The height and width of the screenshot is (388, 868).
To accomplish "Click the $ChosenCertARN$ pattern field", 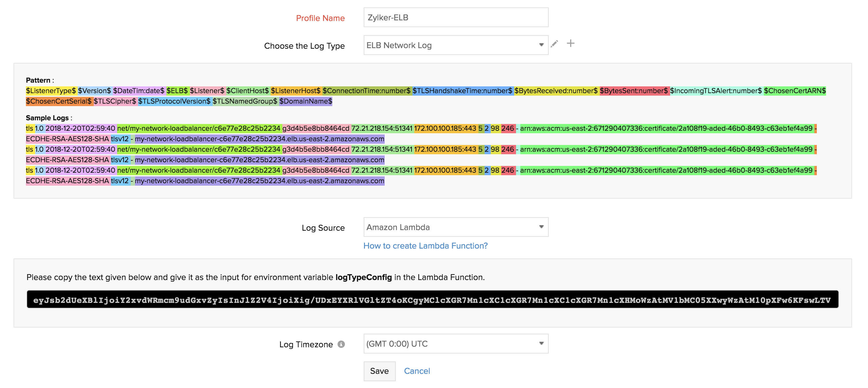I will (795, 91).
